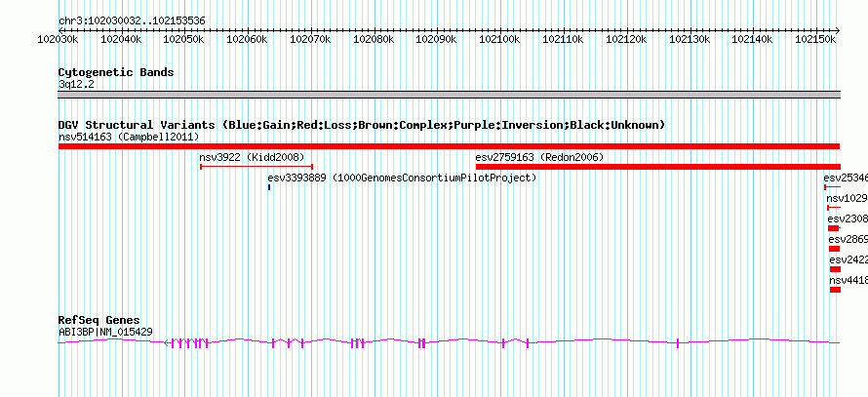This screenshot has width=868, height=397.
Task: Click the ABI3BP gene arrow end near 102047k
Action: [x=167, y=343]
